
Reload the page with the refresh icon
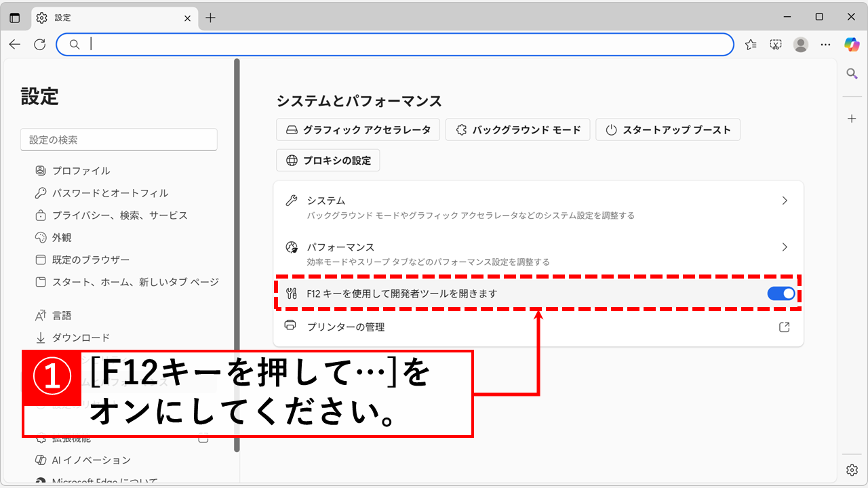coord(39,44)
